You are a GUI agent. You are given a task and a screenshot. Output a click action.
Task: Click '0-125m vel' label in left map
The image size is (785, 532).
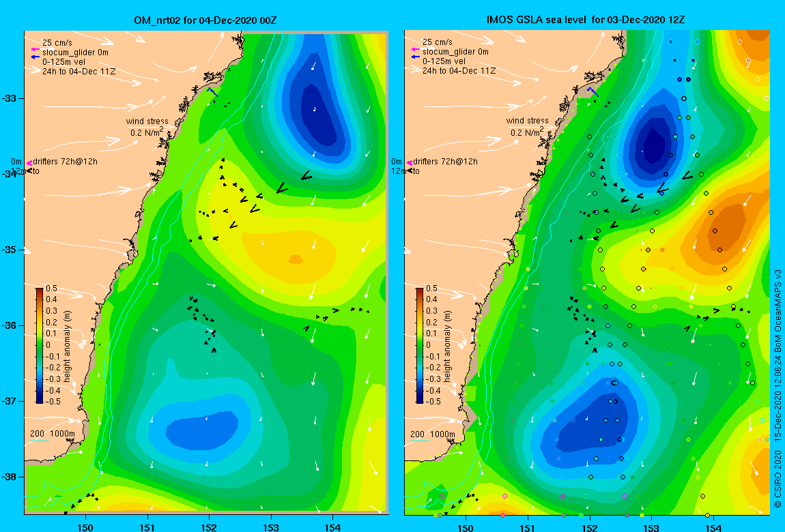pos(63,62)
